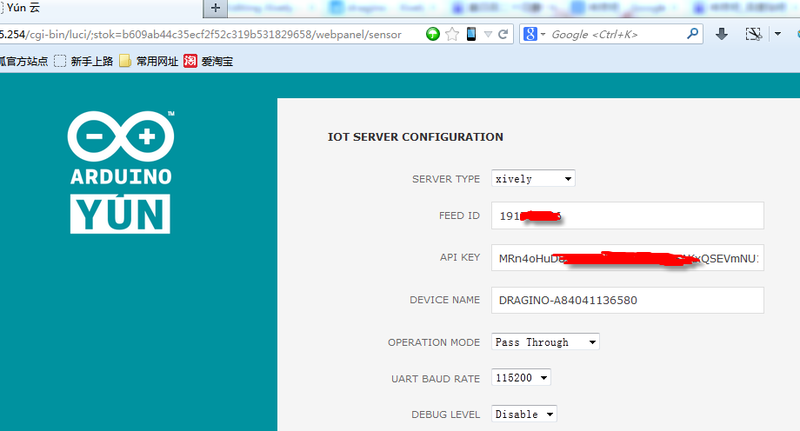Click the IOT SERVER CONFIGURATION heading

click(415, 137)
